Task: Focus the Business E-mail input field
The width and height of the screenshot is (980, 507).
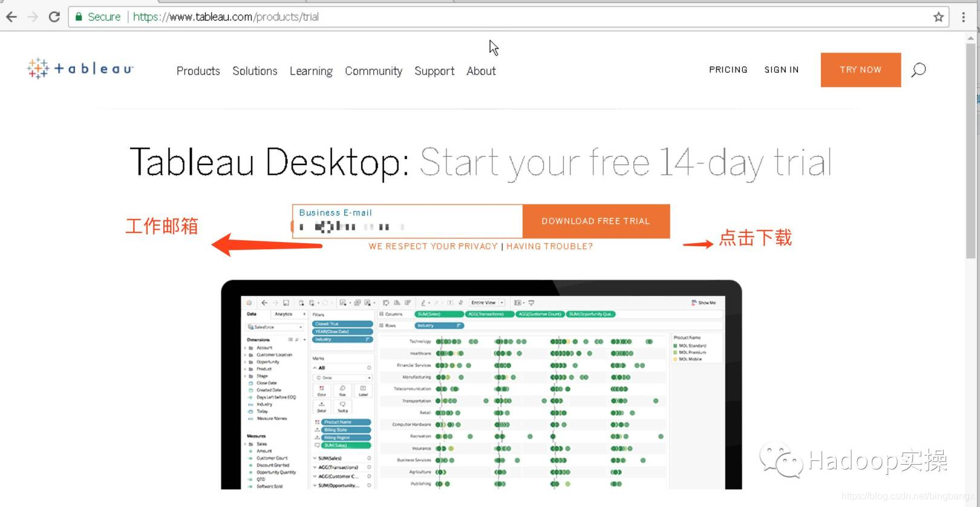Action: pyautogui.click(x=408, y=221)
